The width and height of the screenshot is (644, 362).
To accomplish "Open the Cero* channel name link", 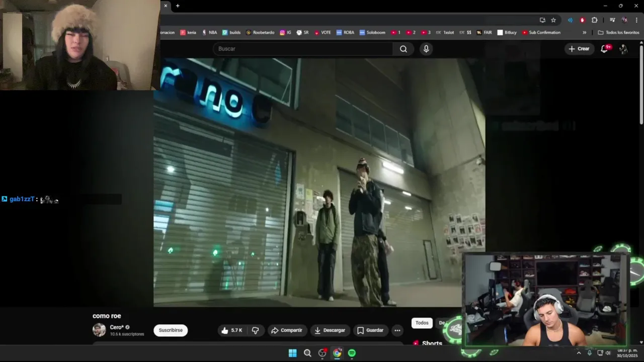I will pyautogui.click(x=117, y=327).
